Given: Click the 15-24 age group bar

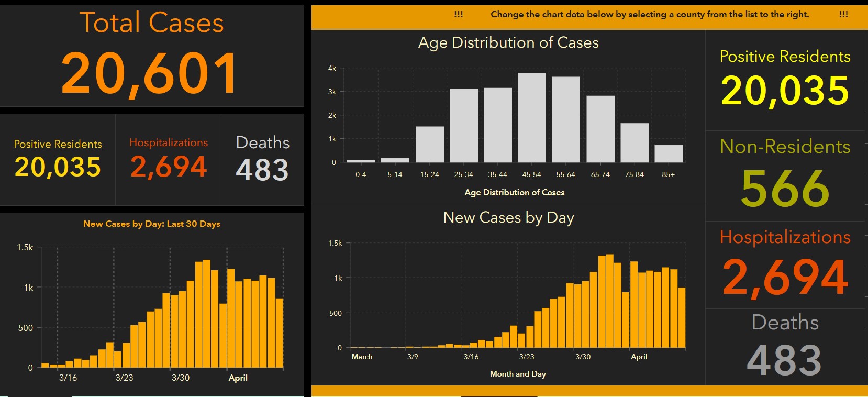Looking at the screenshot, I should pyautogui.click(x=430, y=145).
